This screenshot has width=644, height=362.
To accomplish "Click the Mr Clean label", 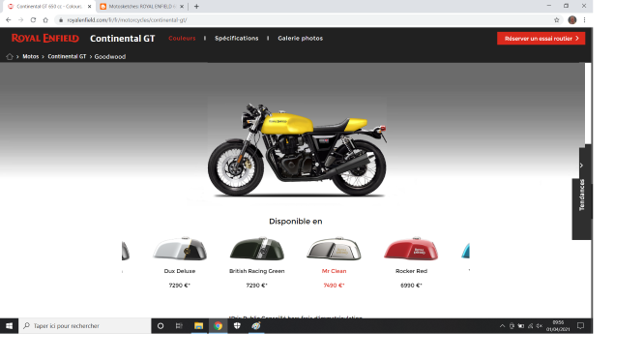I will tap(334, 271).
